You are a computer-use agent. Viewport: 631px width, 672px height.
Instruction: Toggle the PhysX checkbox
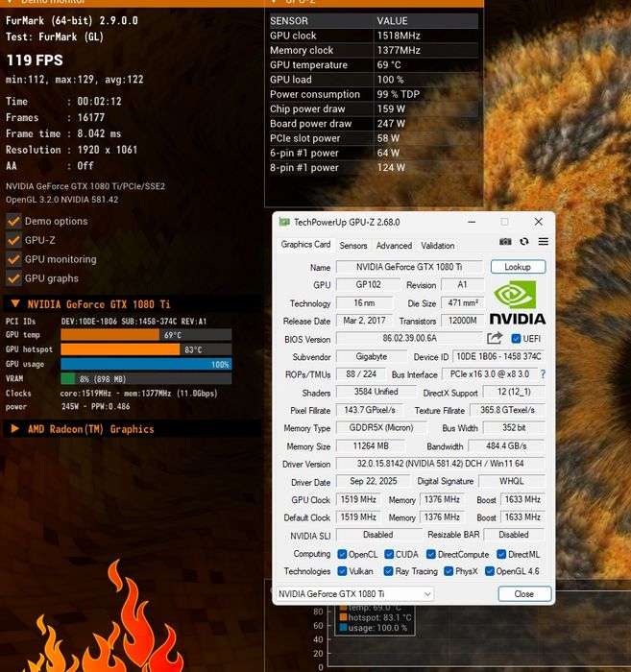click(x=449, y=571)
